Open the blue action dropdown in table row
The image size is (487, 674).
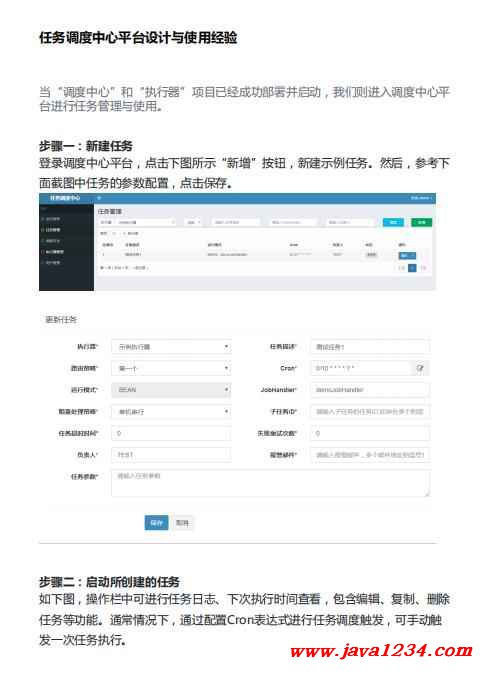tap(407, 255)
